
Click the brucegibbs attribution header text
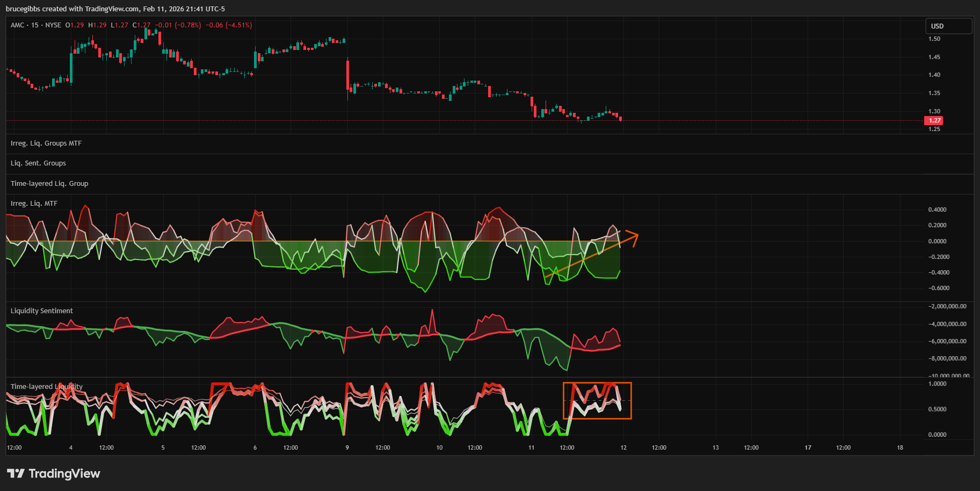pos(115,9)
